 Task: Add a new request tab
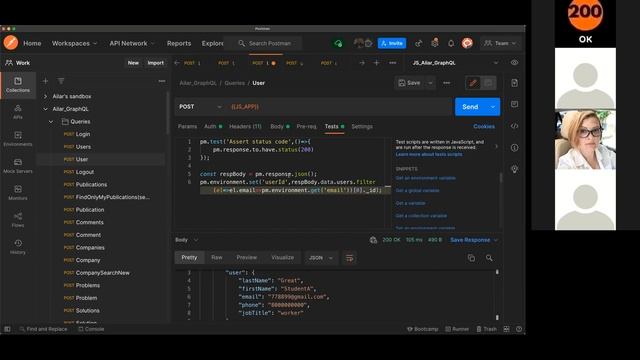[x=376, y=63]
